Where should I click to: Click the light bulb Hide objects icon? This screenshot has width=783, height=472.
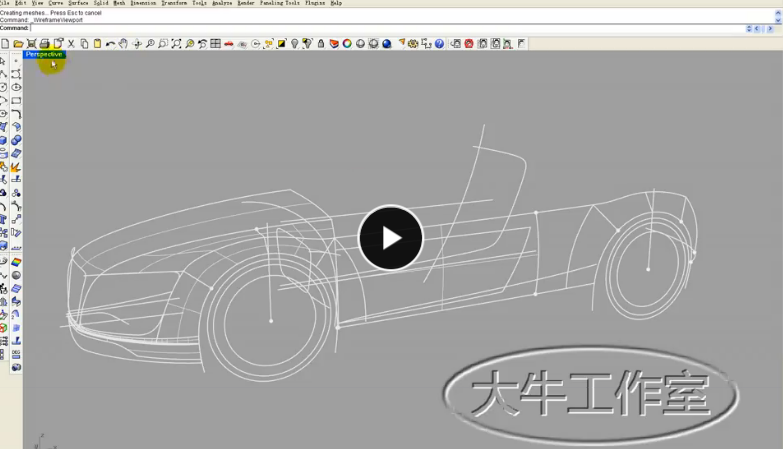pos(295,44)
